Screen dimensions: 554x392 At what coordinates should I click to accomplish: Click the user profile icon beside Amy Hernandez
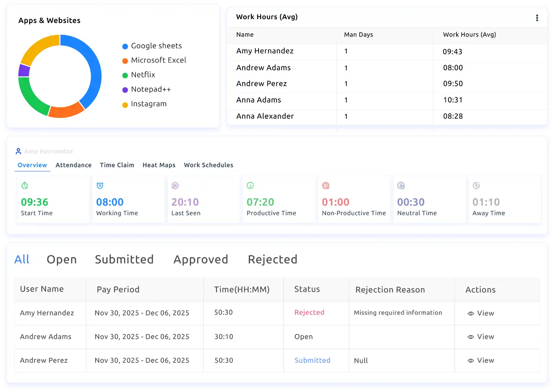click(18, 151)
